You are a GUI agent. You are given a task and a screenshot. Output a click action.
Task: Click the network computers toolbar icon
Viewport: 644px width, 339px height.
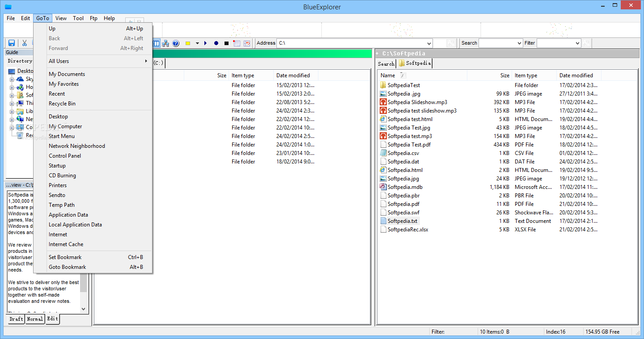(165, 43)
